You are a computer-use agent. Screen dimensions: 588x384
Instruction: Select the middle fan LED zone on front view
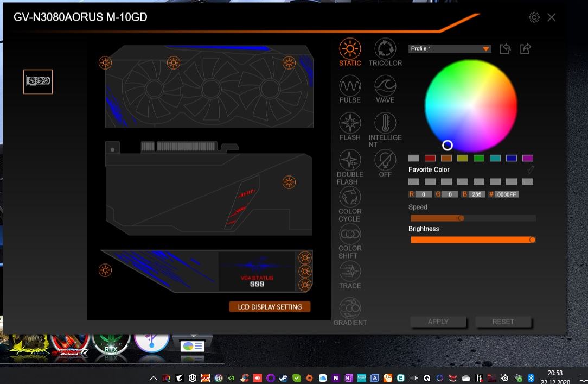coord(173,62)
